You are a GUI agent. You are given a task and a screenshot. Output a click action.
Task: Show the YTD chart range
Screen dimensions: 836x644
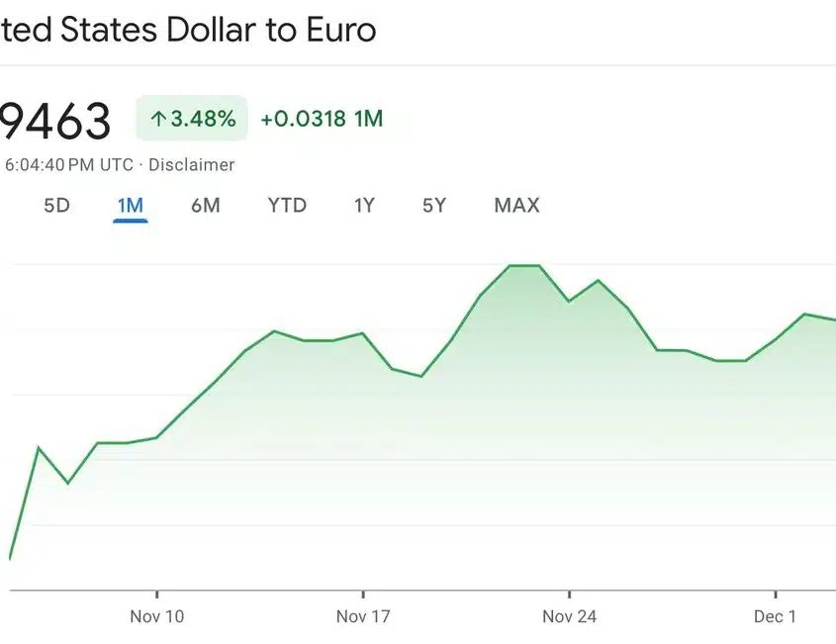coord(287,206)
